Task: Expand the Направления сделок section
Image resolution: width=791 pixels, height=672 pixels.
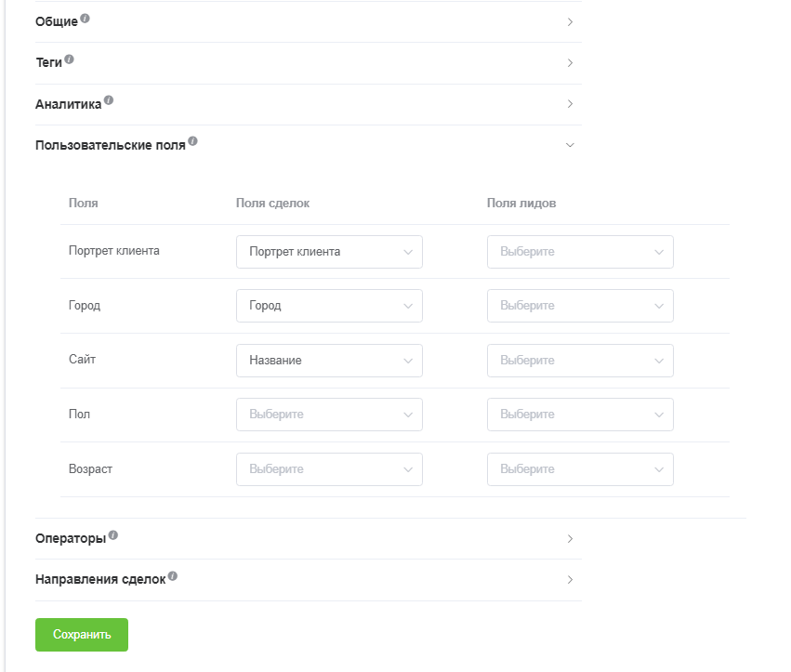Action: 570,580
